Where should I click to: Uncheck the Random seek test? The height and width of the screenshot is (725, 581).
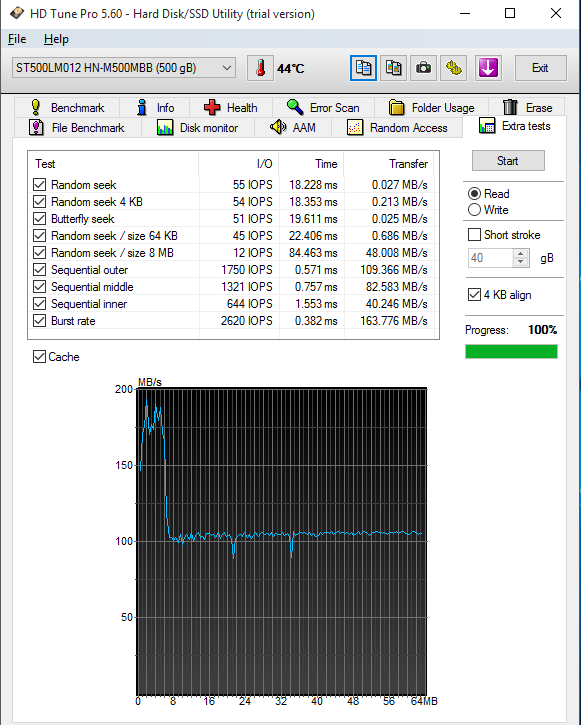click(x=40, y=185)
